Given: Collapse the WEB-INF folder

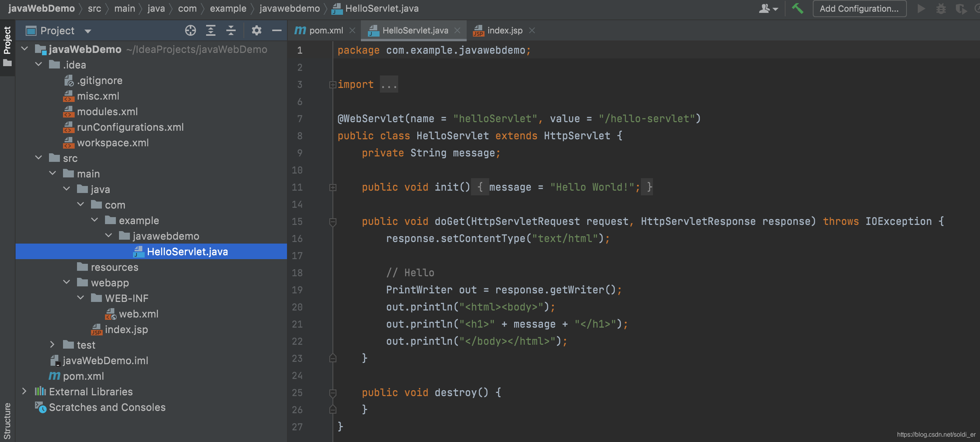Looking at the screenshot, I should (80, 298).
